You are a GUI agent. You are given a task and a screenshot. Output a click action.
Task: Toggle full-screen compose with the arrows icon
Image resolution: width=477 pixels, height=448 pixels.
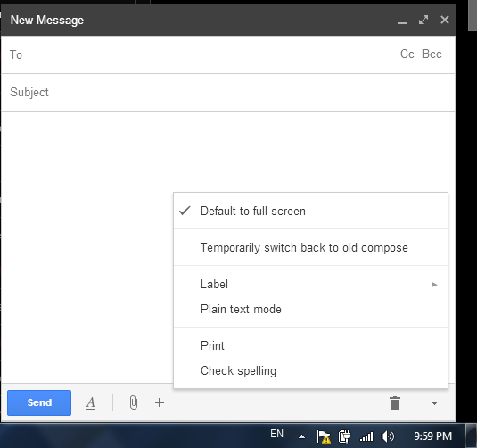click(424, 20)
